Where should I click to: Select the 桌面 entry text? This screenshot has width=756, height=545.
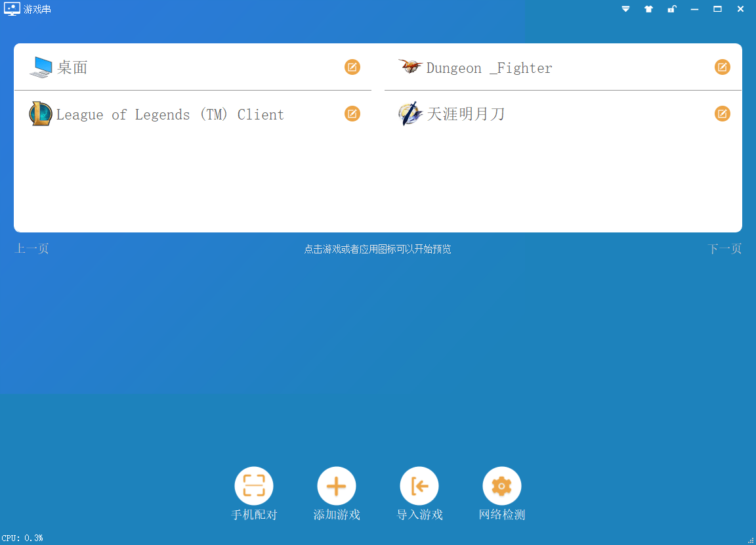coord(72,68)
